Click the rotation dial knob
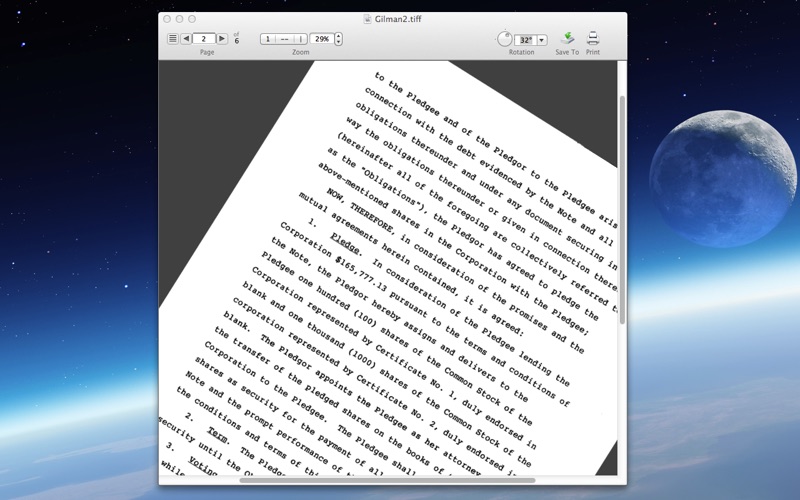 (x=505, y=39)
